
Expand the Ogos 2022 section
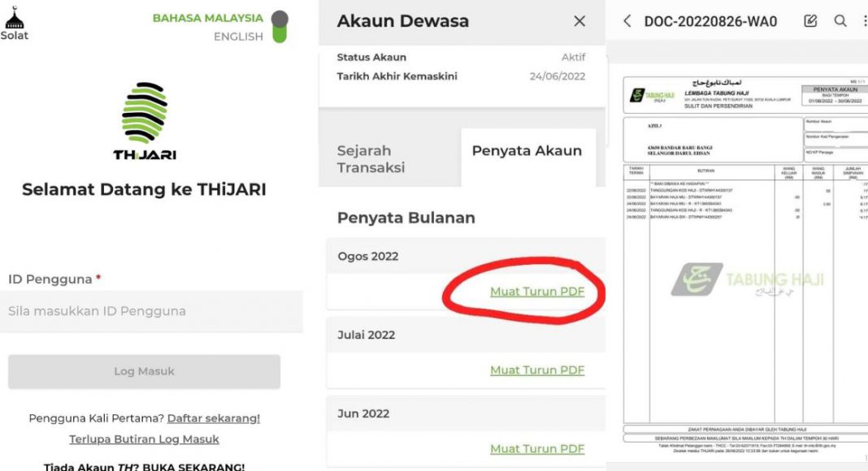[366, 256]
